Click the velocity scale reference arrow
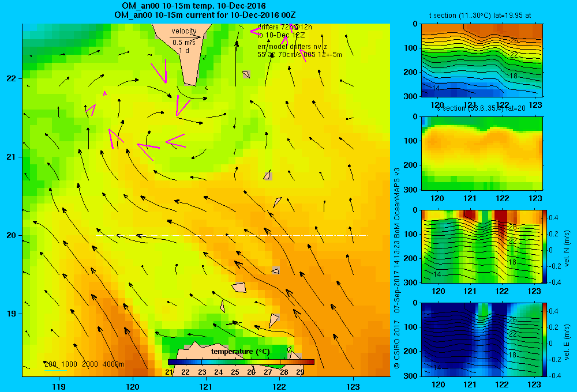 pos(185,37)
